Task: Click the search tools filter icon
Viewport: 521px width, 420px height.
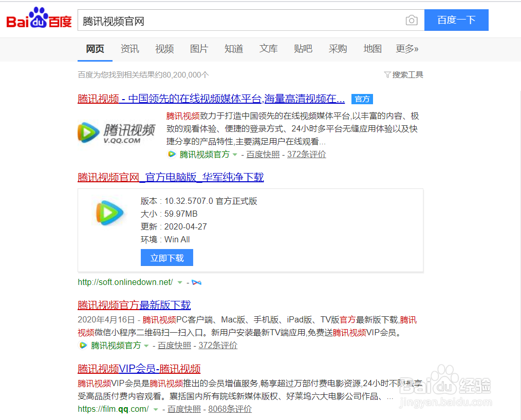Action: [387, 74]
